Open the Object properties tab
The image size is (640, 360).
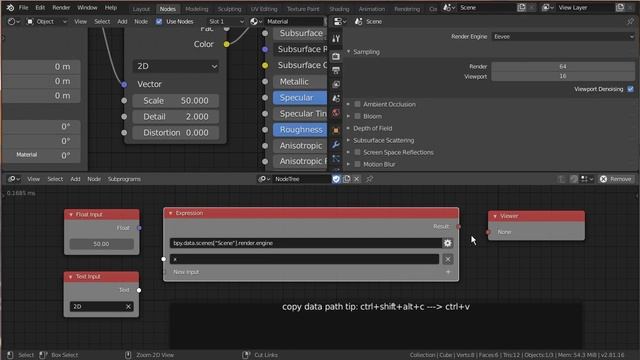click(x=336, y=131)
